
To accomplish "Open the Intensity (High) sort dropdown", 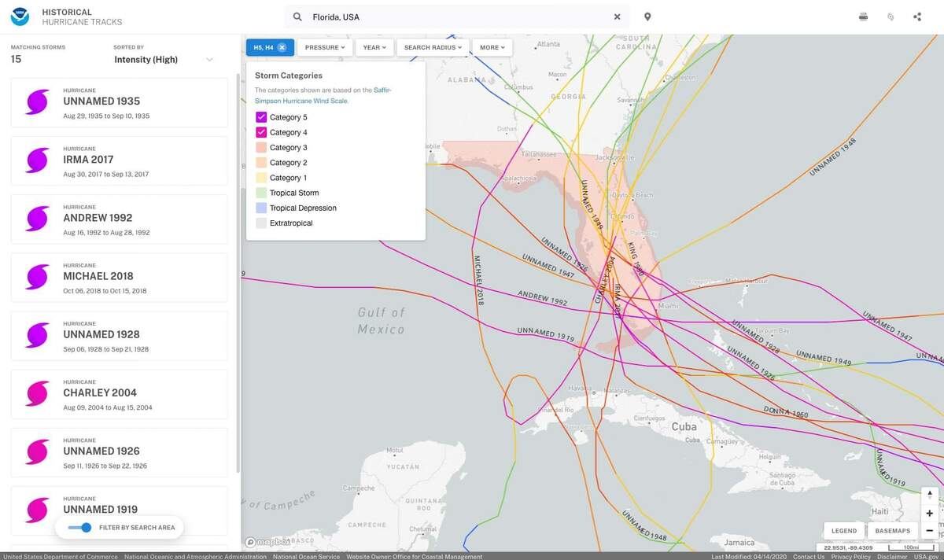I will point(164,60).
